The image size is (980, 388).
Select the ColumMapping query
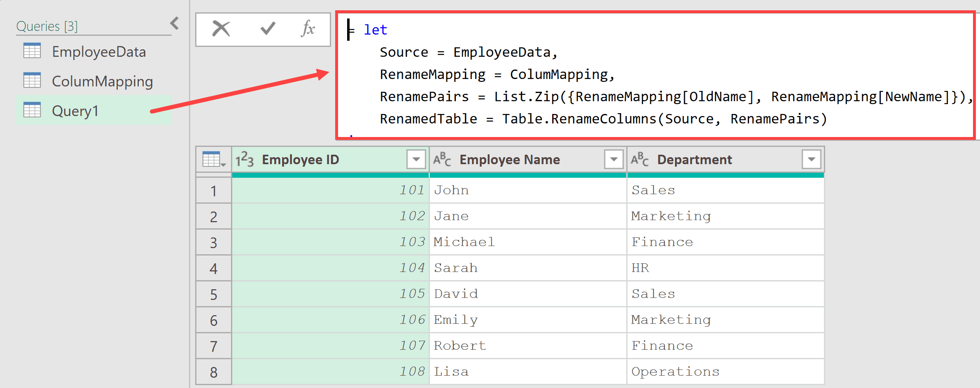point(102,81)
